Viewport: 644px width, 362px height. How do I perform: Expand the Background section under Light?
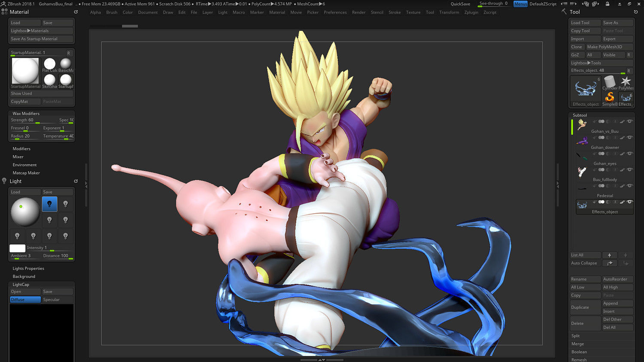24,277
